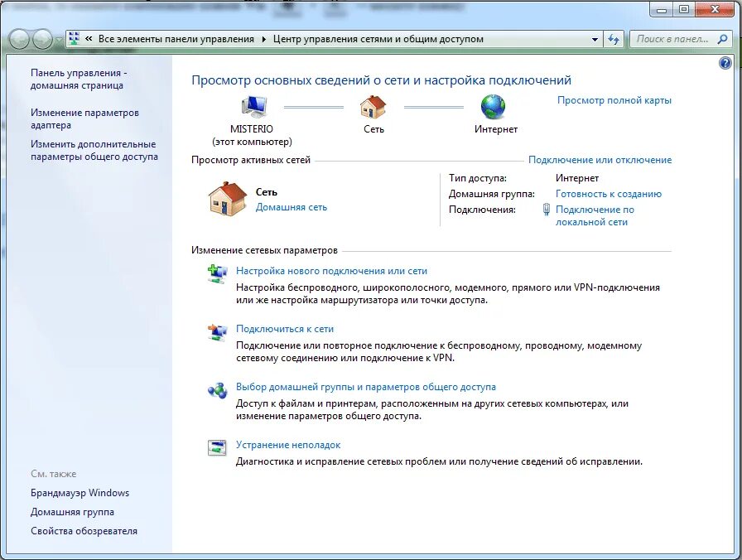Click breadcrumb Все элементы панели управления

coord(176,39)
